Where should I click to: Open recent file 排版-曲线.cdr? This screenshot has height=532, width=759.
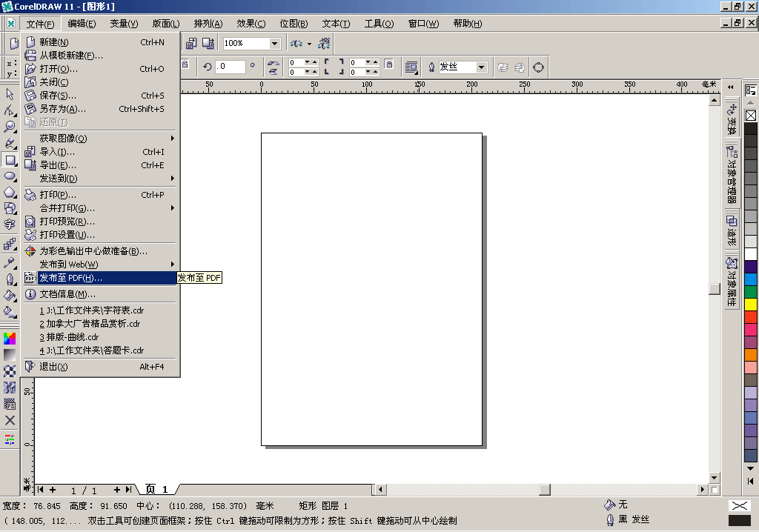100,337
